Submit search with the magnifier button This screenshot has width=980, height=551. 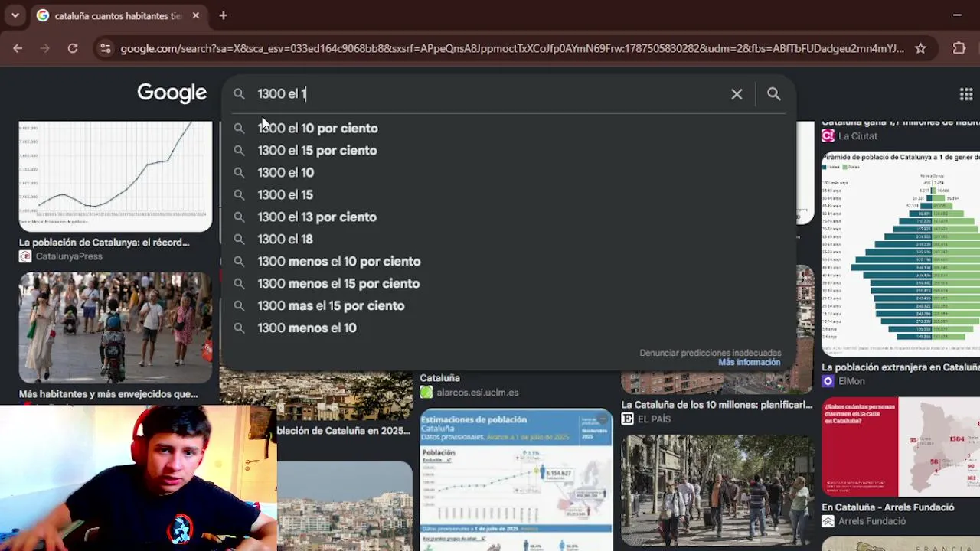click(x=774, y=94)
